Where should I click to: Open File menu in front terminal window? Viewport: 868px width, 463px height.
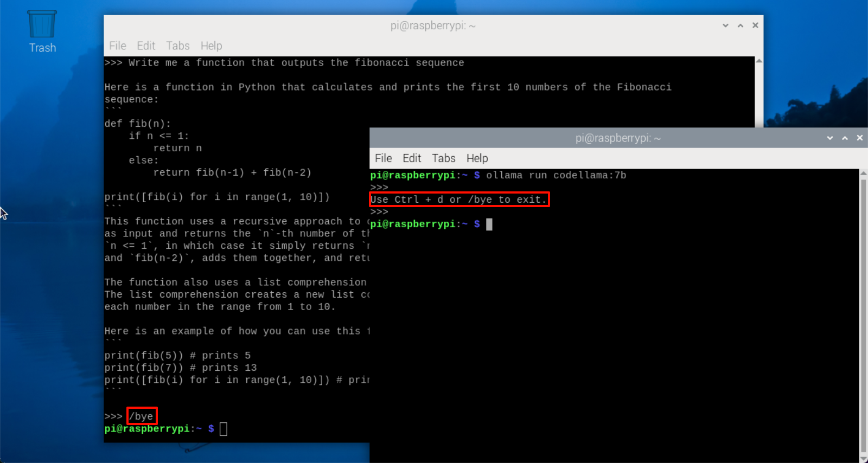[x=383, y=158]
